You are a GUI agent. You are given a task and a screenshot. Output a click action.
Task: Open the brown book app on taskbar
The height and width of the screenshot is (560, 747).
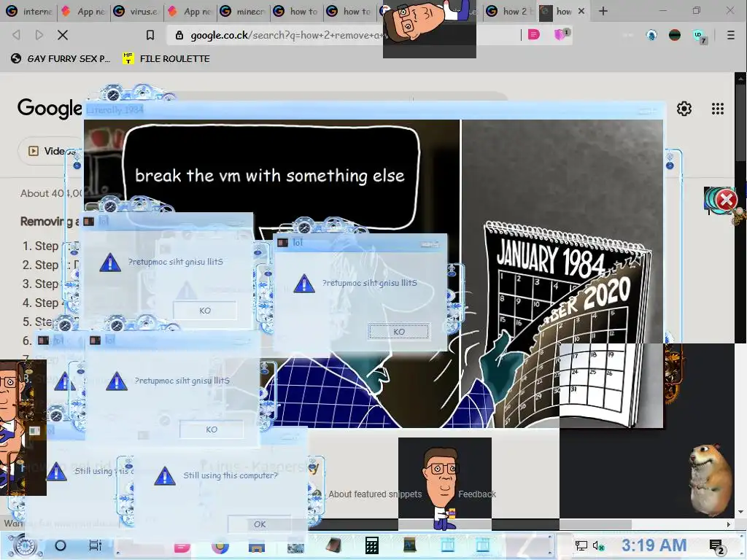(333, 545)
